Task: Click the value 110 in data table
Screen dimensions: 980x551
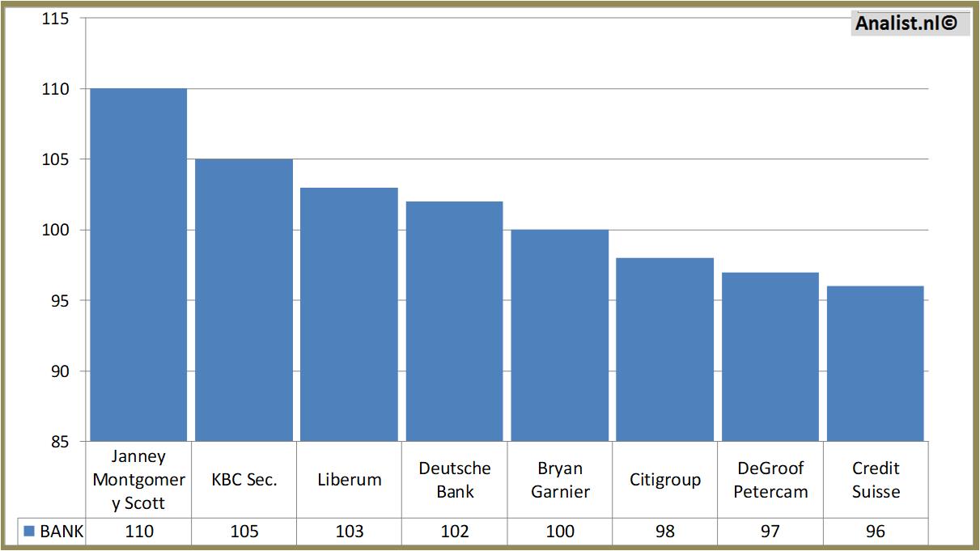Action: (138, 532)
